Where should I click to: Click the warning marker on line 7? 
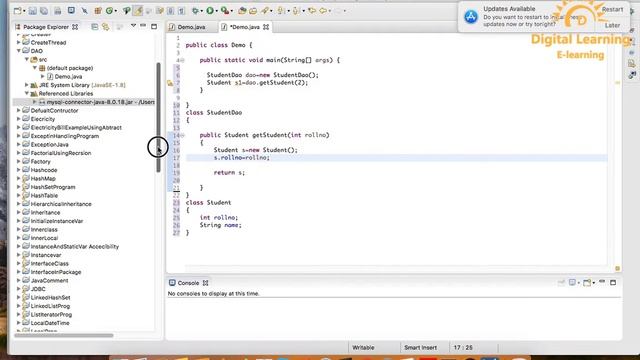point(170,83)
